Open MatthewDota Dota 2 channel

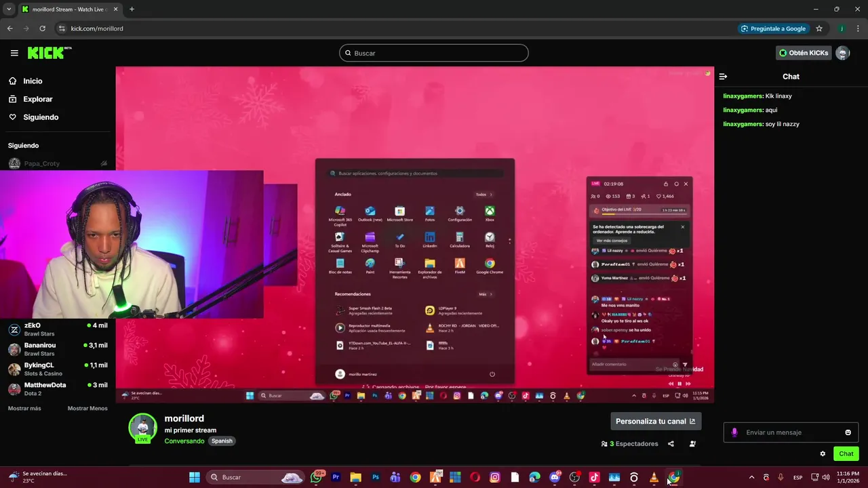(x=58, y=388)
